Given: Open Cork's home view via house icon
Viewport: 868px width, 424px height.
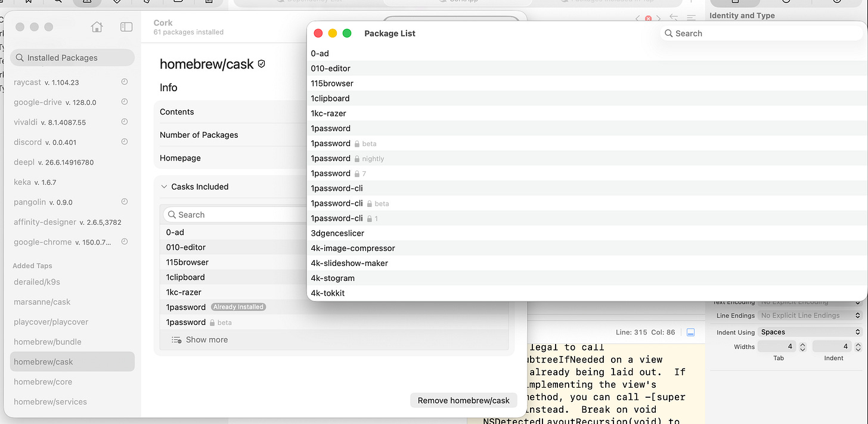Looking at the screenshot, I should (x=97, y=27).
